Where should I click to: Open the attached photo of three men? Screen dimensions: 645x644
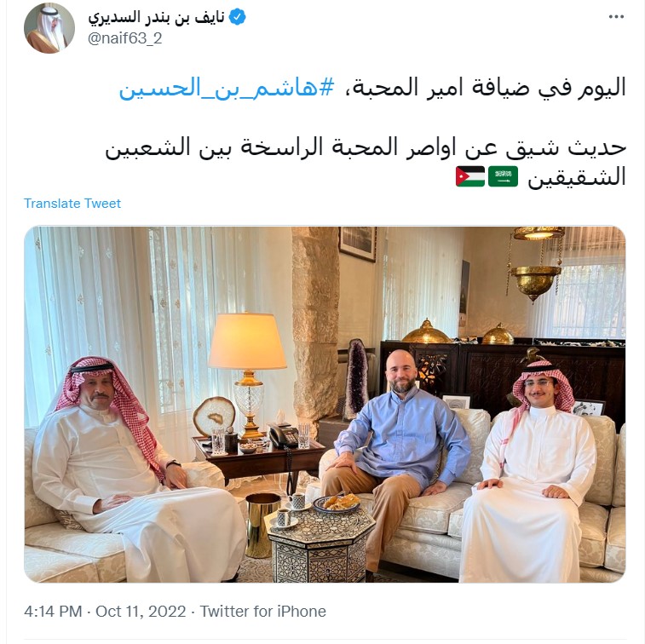tap(325, 404)
